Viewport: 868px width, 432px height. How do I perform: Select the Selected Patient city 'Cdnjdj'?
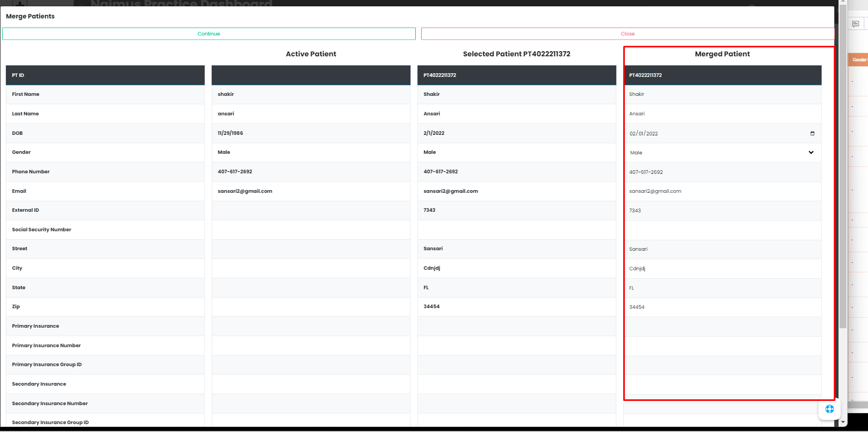[x=432, y=268]
